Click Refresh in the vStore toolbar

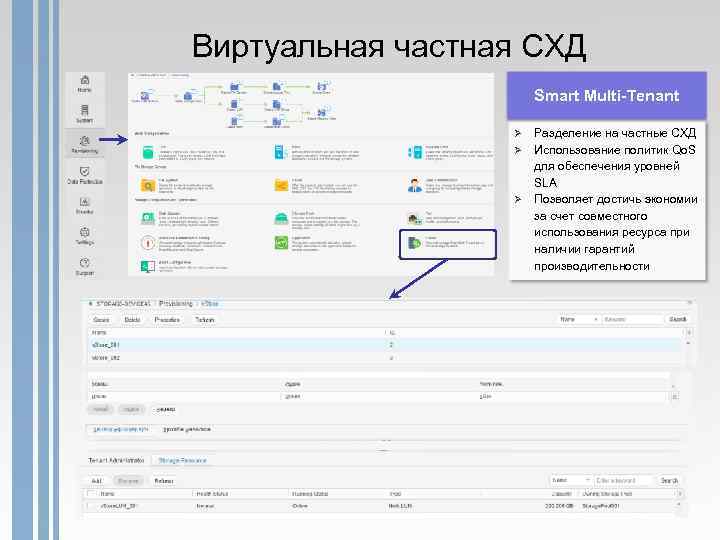pyautogui.click(x=205, y=320)
